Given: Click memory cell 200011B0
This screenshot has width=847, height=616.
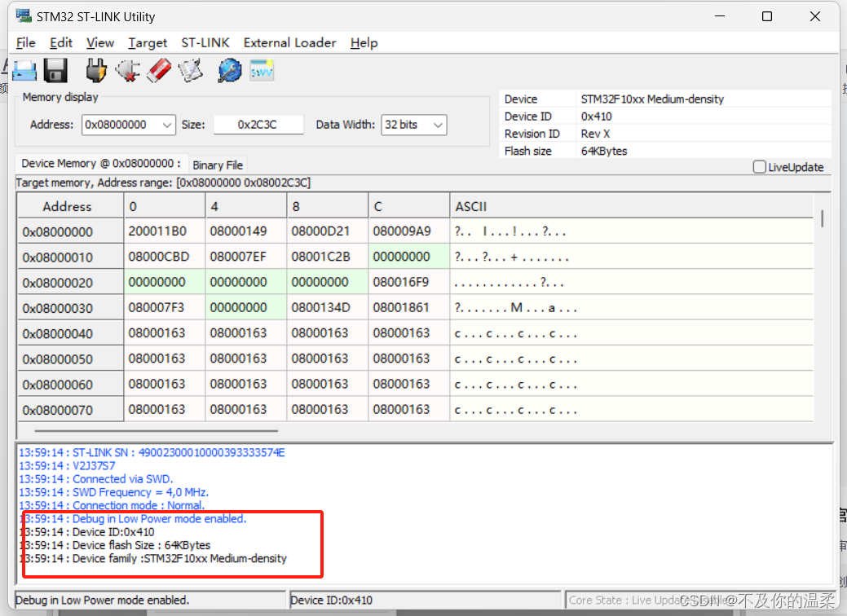Looking at the screenshot, I should tap(164, 231).
